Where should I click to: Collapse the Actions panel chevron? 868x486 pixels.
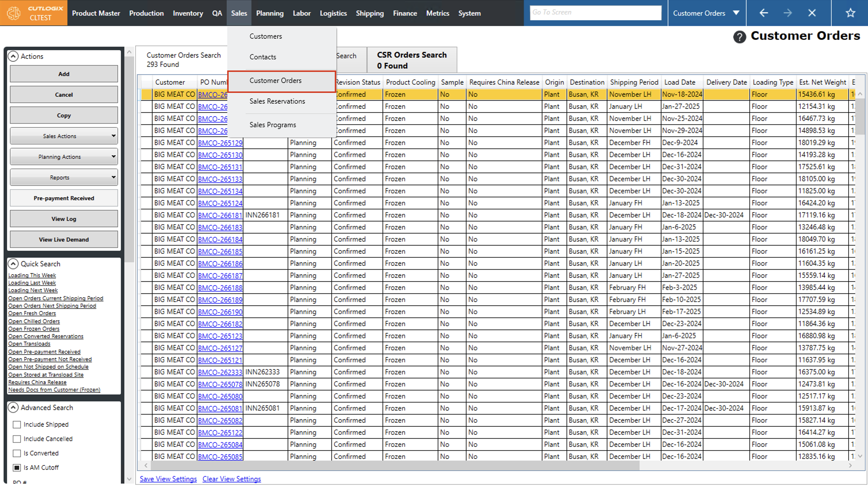(x=13, y=56)
